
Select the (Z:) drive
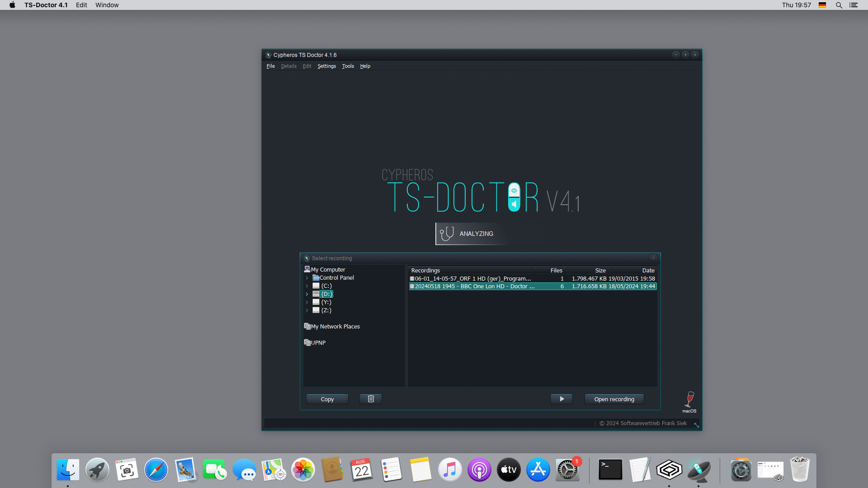(322, 310)
